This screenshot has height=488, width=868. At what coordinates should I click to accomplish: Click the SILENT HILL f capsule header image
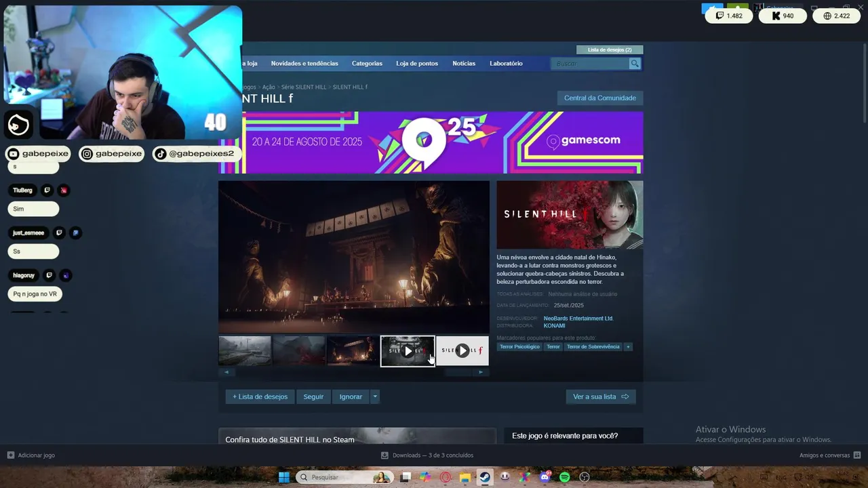pos(570,215)
